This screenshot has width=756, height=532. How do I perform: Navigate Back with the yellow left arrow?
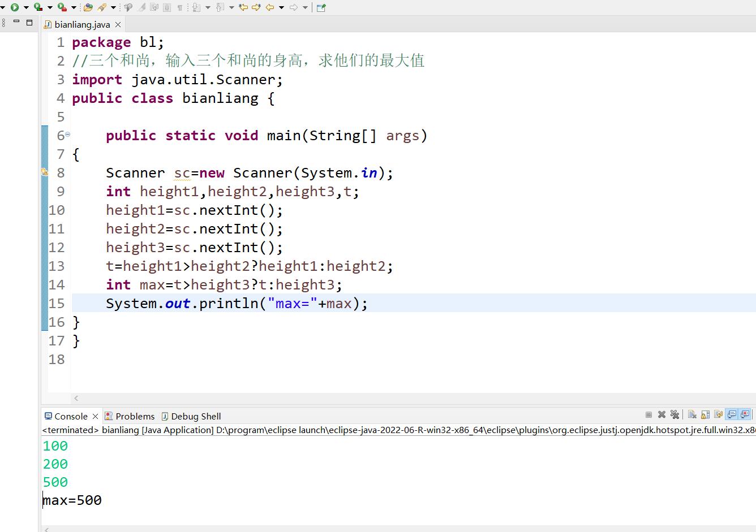pos(270,7)
